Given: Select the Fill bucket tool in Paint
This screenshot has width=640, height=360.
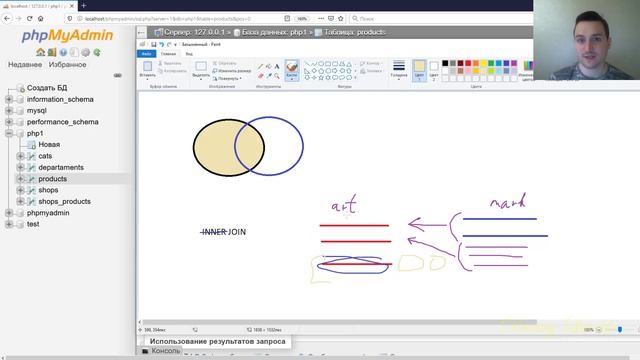Looking at the screenshot, I should [269, 66].
